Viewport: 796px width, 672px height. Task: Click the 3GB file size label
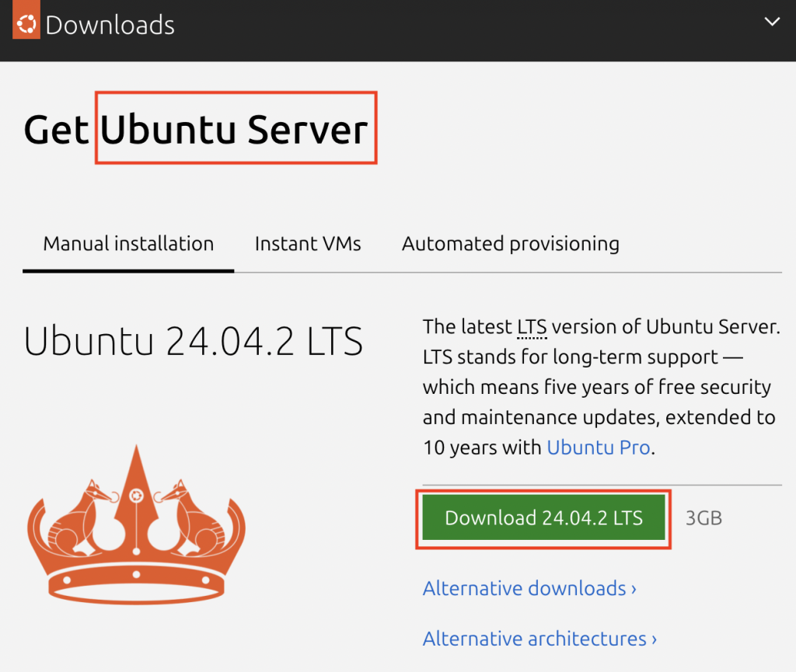703,518
